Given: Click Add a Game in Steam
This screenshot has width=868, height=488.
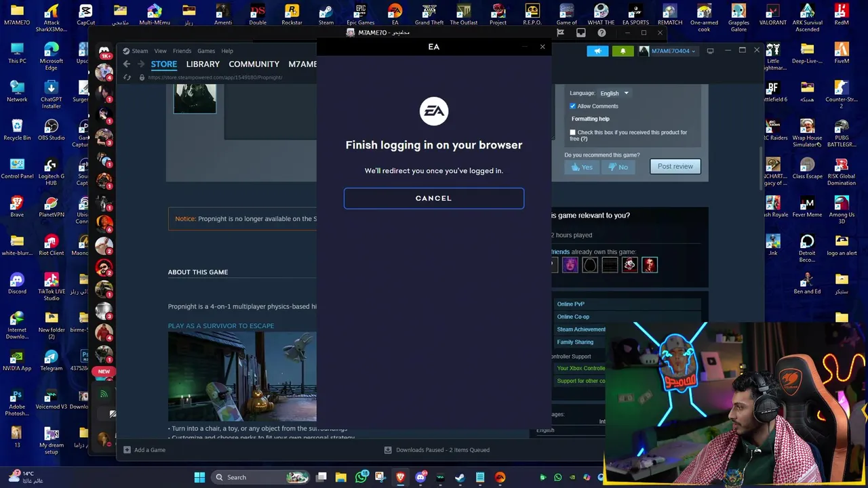Looking at the screenshot, I should pyautogui.click(x=144, y=450).
